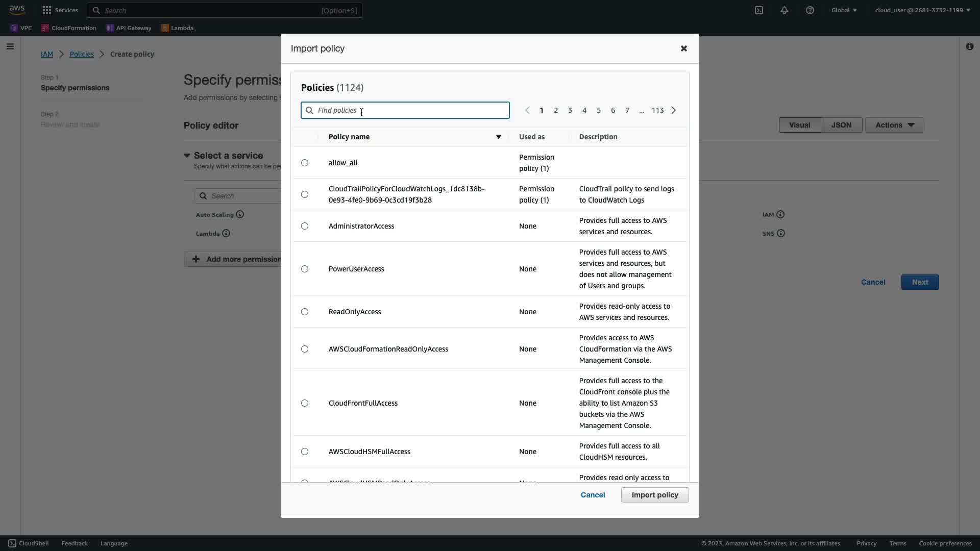The image size is (980, 551).
Task: Jump to policies page 113
Action: [657, 110]
